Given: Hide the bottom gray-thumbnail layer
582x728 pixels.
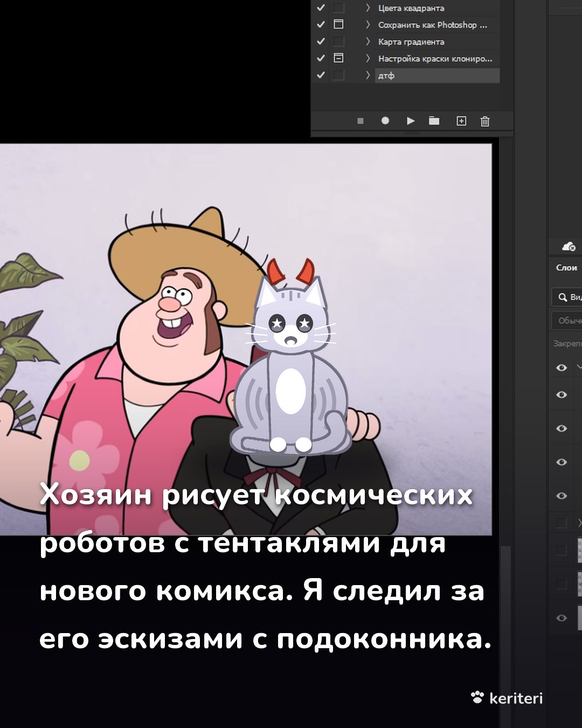Looking at the screenshot, I should point(562,618).
